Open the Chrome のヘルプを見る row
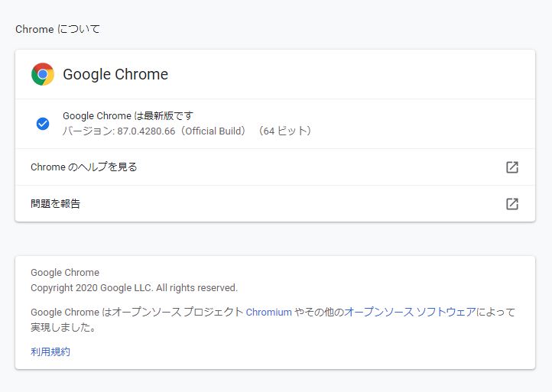 [84, 167]
